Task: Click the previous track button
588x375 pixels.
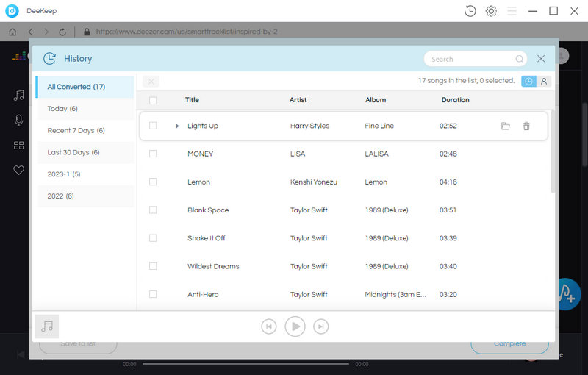Action: (269, 326)
